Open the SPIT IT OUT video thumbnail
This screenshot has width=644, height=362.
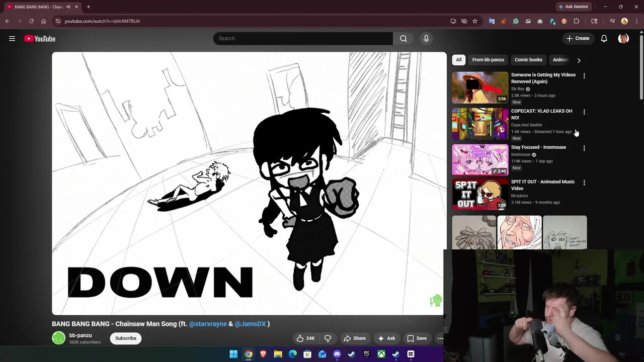click(x=480, y=194)
